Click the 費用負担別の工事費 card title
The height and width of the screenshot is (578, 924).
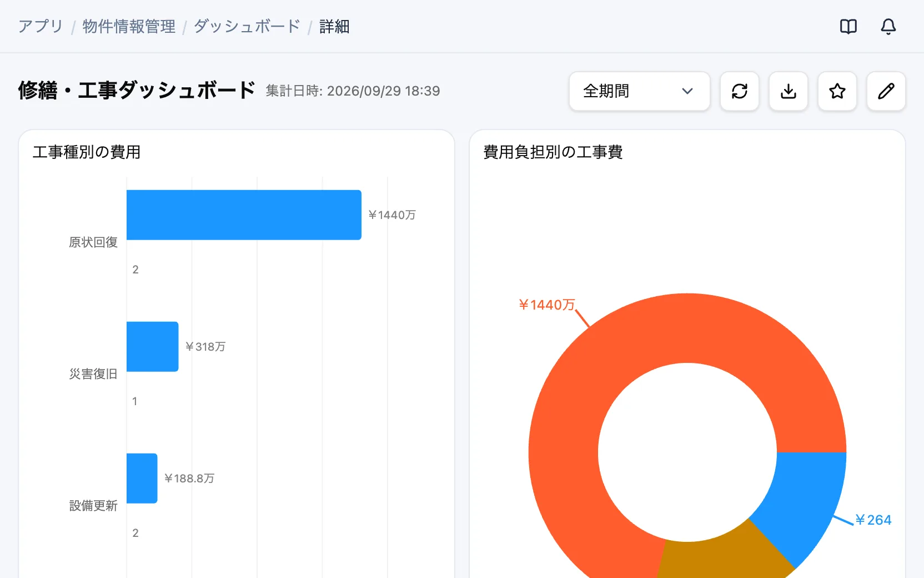(x=553, y=152)
